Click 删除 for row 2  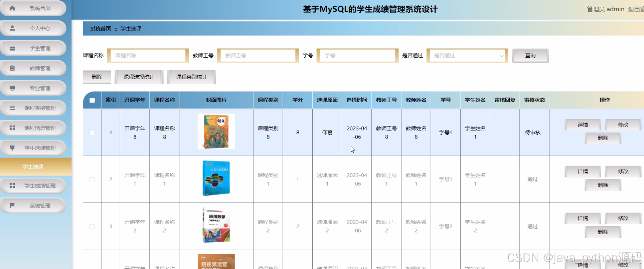point(603,185)
